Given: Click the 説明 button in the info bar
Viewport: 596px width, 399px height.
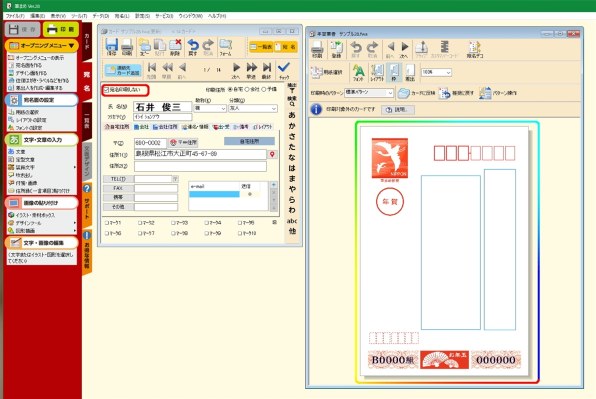Looking at the screenshot, I should (x=398, y=110).
